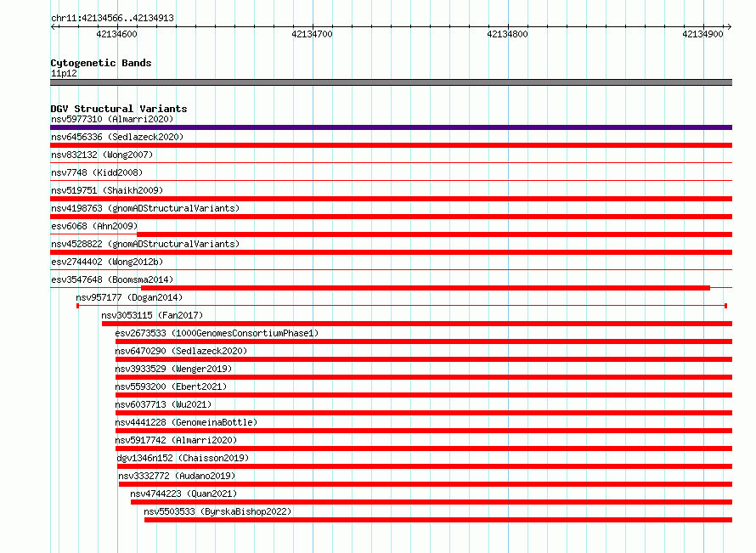Open variant nsv4744223 (Quan2021)

183,494
